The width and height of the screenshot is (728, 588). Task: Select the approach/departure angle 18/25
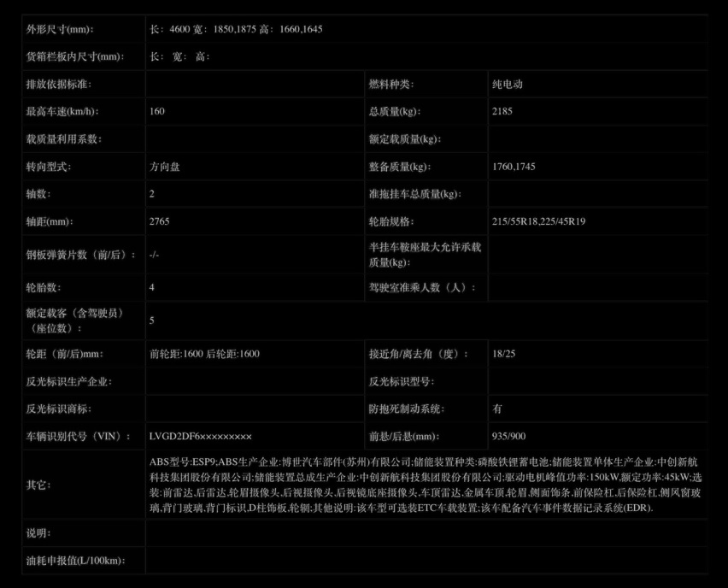[504, 354]
